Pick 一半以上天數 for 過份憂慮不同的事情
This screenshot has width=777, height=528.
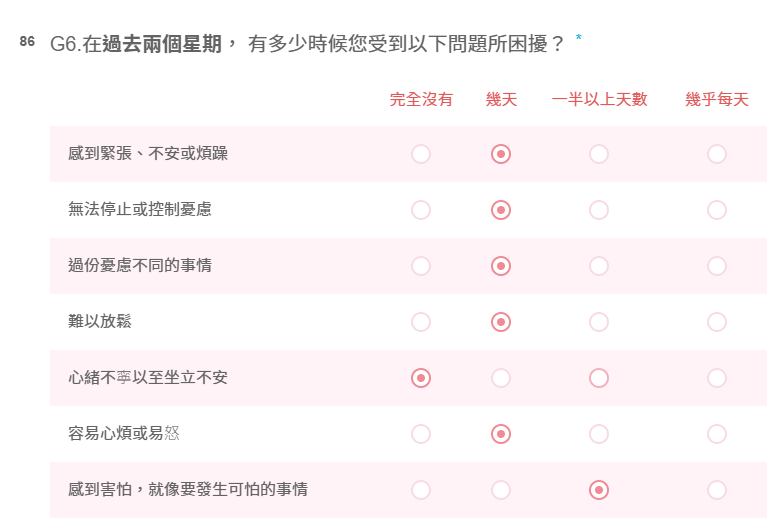[x=599, y=266]
